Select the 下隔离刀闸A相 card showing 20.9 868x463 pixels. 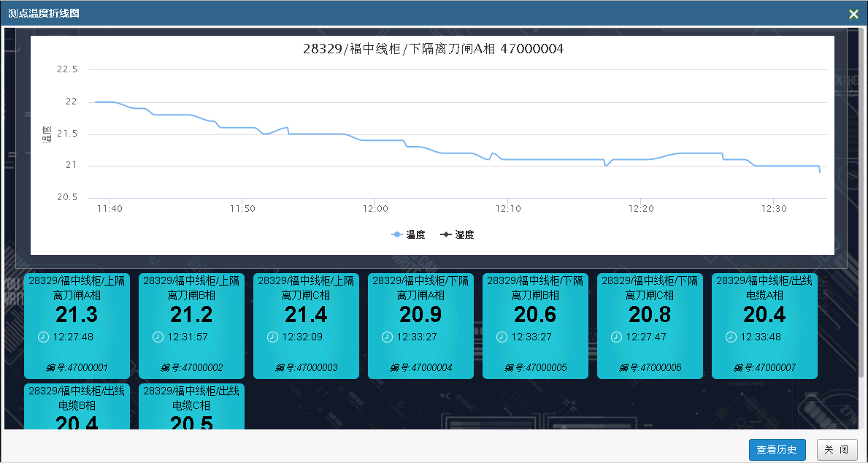tap(420, 326)
